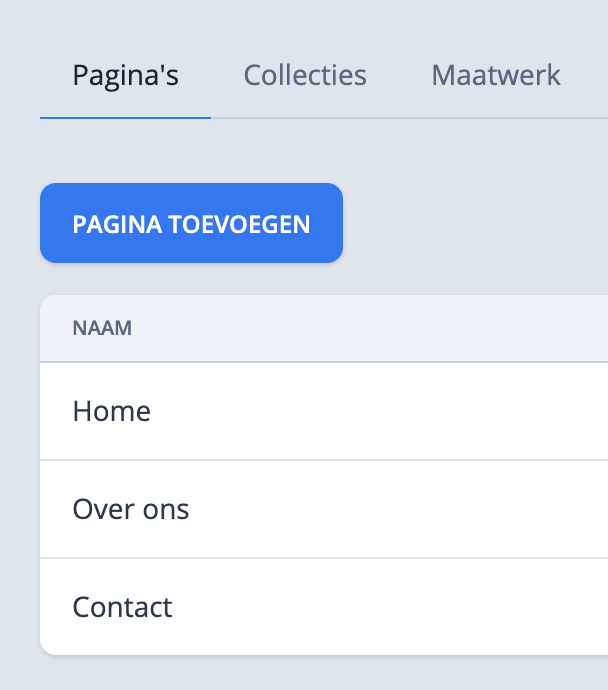The image size is (608, 690).
Task: Open the Maatwerk tab
Action: pos(496,75)
